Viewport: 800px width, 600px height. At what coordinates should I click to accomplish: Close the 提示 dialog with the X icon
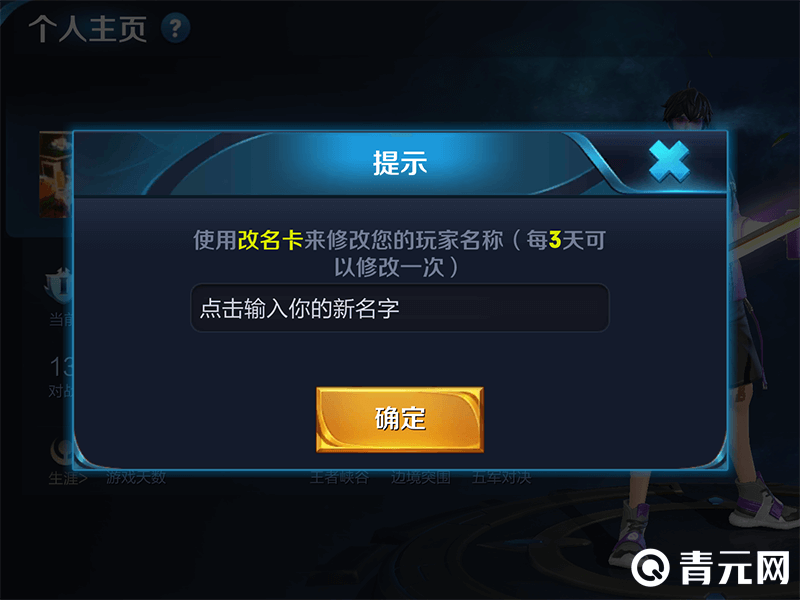[669, 162]
